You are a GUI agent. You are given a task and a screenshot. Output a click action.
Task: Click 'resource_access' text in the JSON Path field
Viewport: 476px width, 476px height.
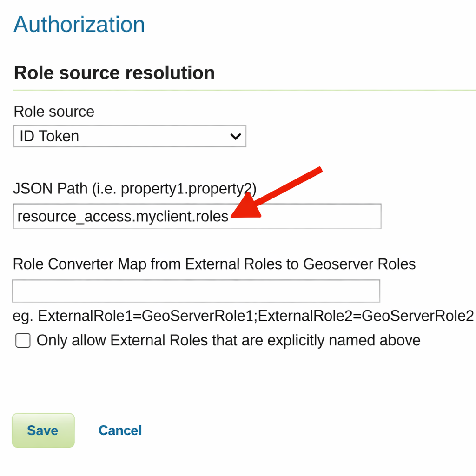point(74,216)
